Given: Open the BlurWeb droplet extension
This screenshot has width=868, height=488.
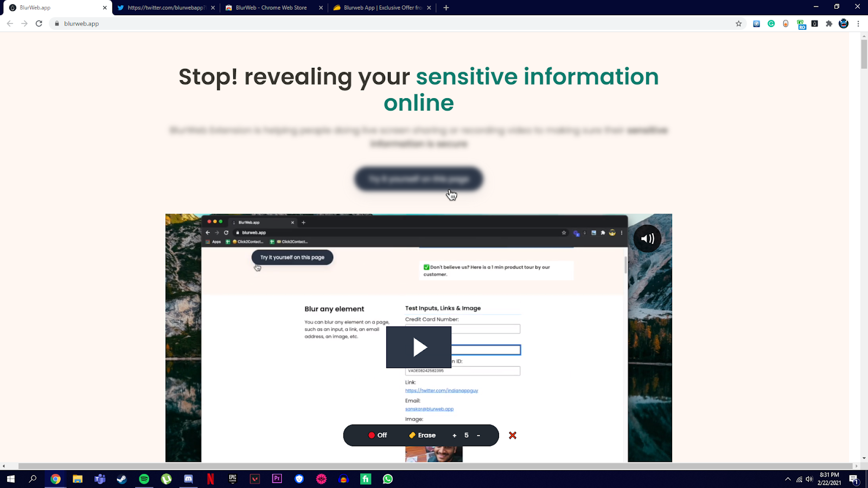Looking at the screenshot, I should click(x=814, y=23).
